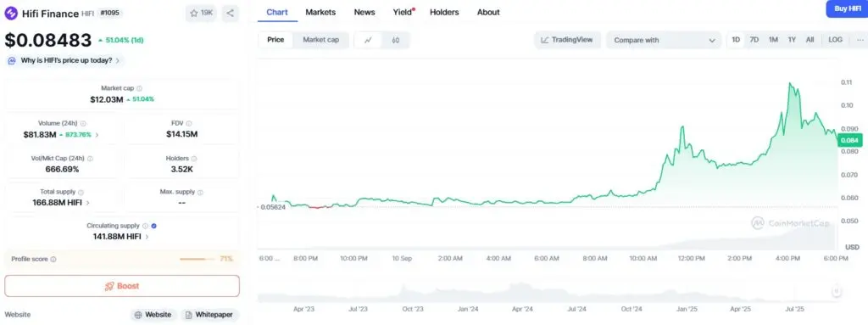This screenshot has width=868, height=325.
Task: Click Market cap info icon
Action: pos(140,88)
